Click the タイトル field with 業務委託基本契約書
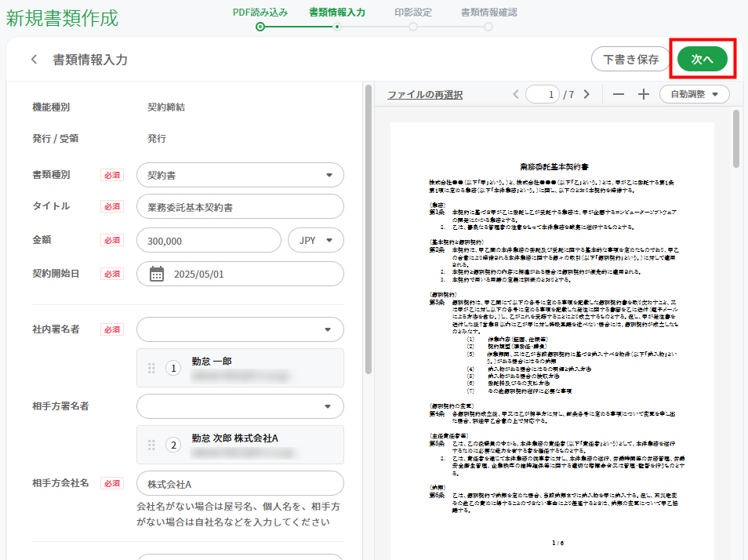Viewport: 748px width, 560px height. click(240, 207)
